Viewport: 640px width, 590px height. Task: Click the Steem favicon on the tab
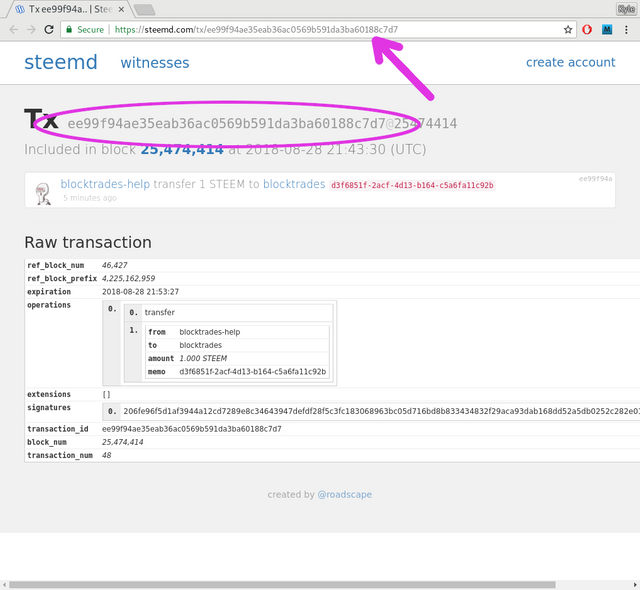click(x=20, y=9)
